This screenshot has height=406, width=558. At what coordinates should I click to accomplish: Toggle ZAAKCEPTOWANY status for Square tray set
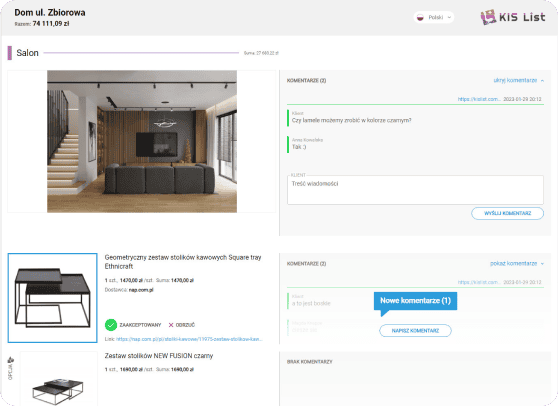[x=133, y=325]
